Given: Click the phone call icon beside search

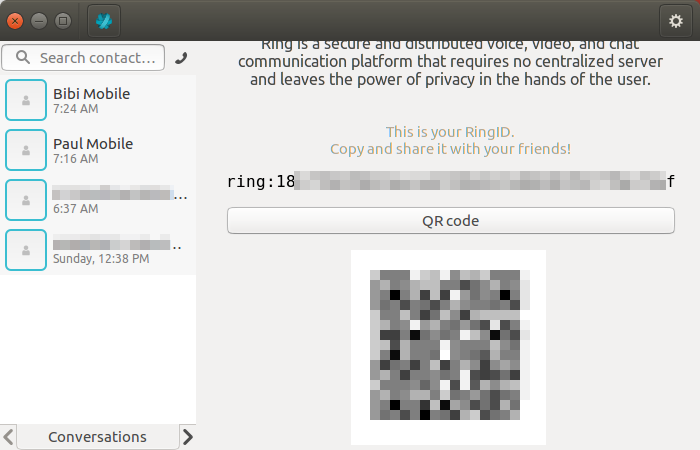Looking at the screenshot, I should pos(181,58).
